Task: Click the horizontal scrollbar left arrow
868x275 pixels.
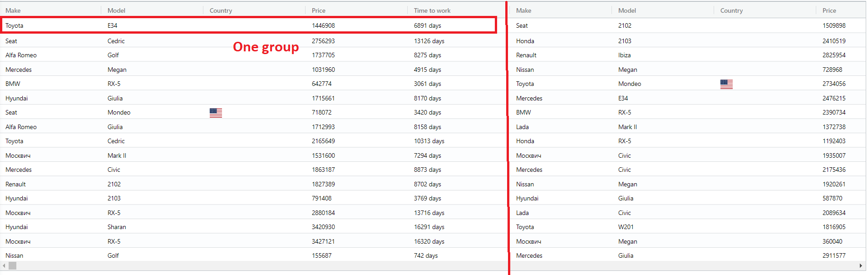Action: (4, 265)
